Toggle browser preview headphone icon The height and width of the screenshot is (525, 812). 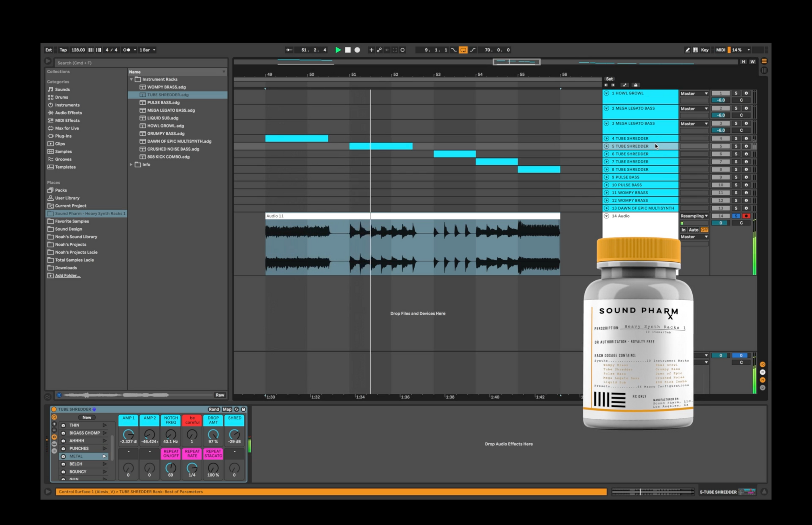point(59,395)
